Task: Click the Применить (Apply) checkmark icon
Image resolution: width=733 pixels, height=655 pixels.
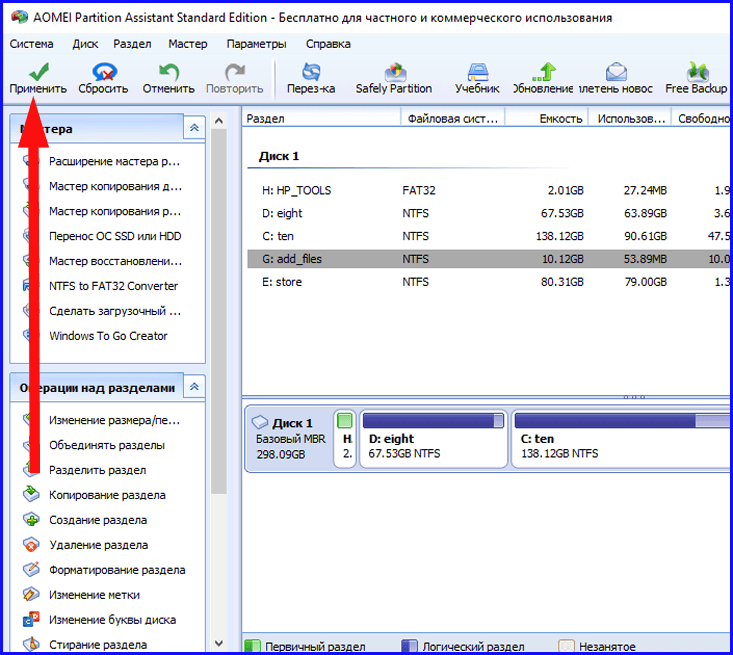Action: pyautogui.click(x=39, y=72)
